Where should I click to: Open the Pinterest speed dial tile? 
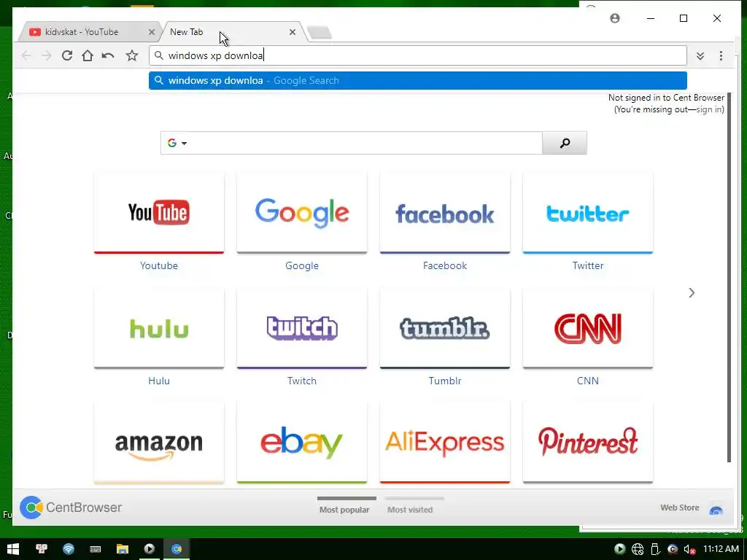click(587, 443)
